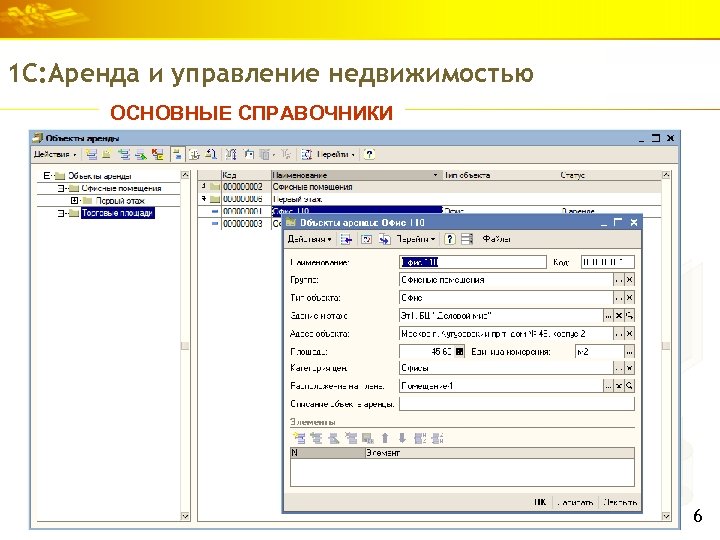
Task: Click the help question mark in the list toolbar
Action: click(x=369, y=154)
